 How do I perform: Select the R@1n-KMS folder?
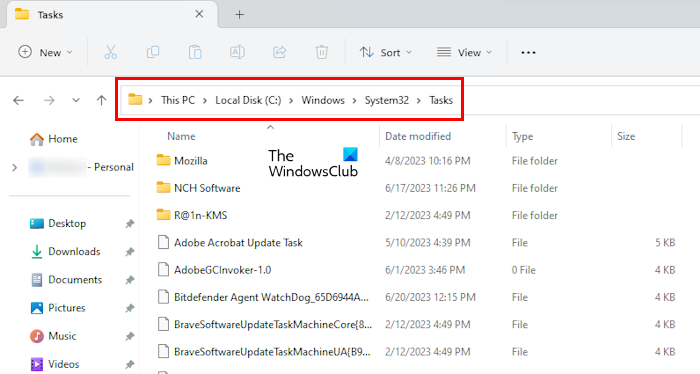coord(200,215)
